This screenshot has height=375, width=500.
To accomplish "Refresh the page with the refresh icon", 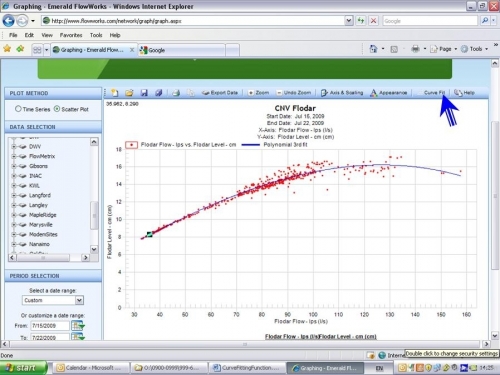I will pos(361,21).
